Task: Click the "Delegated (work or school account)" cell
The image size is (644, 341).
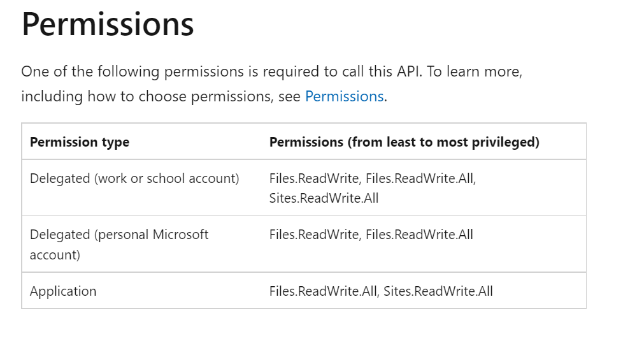Action: (134, 178)
